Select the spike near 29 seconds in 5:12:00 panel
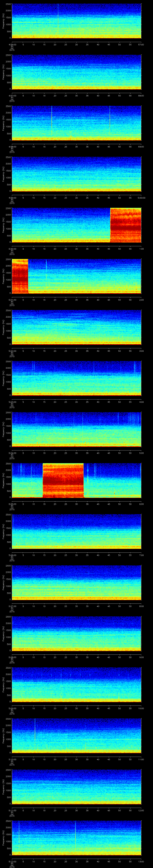This screenshot has width=153, height=868. [x=75, y=837]
